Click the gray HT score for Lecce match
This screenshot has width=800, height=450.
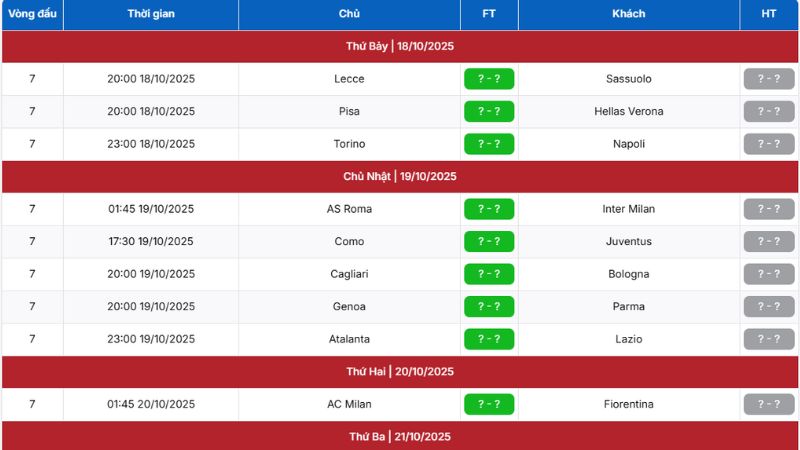pos(768,79)
